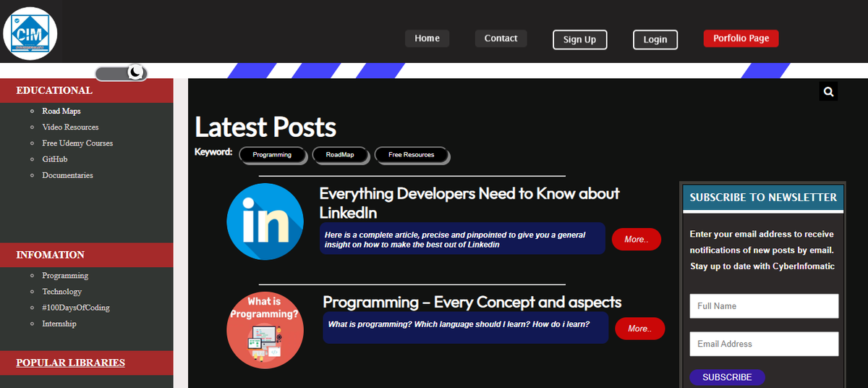868x388 pixels.
Task: Open Video Resources link
Action: pyautogui.click(x=70, y=127)
